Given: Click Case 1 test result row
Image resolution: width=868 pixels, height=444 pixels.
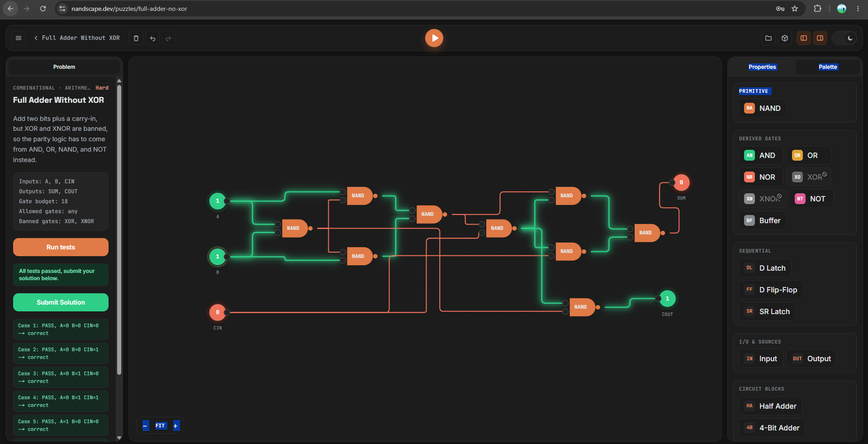Looking at the screenshot, I should [x=61, y=329].
